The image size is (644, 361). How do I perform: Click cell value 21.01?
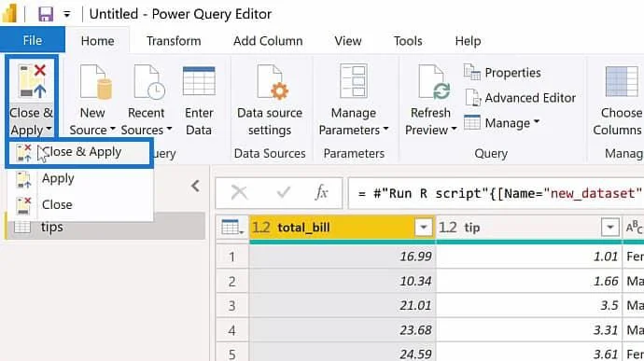(x=343, y=306)
